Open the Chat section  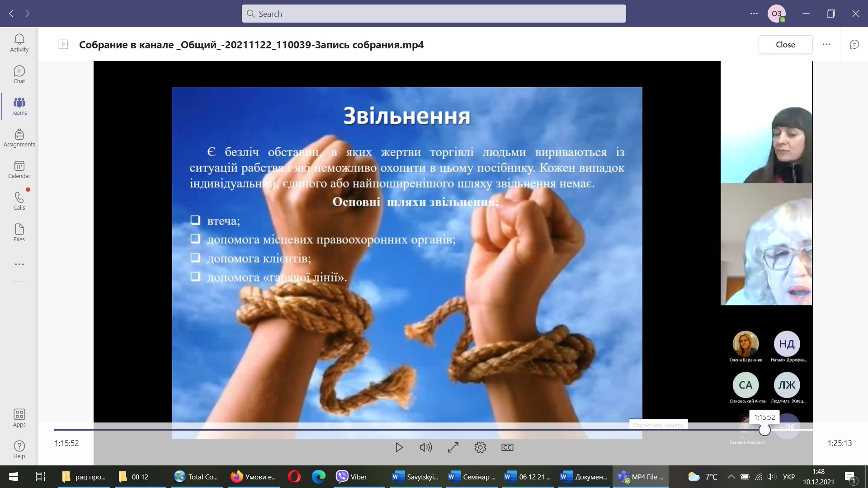[19, 75]
